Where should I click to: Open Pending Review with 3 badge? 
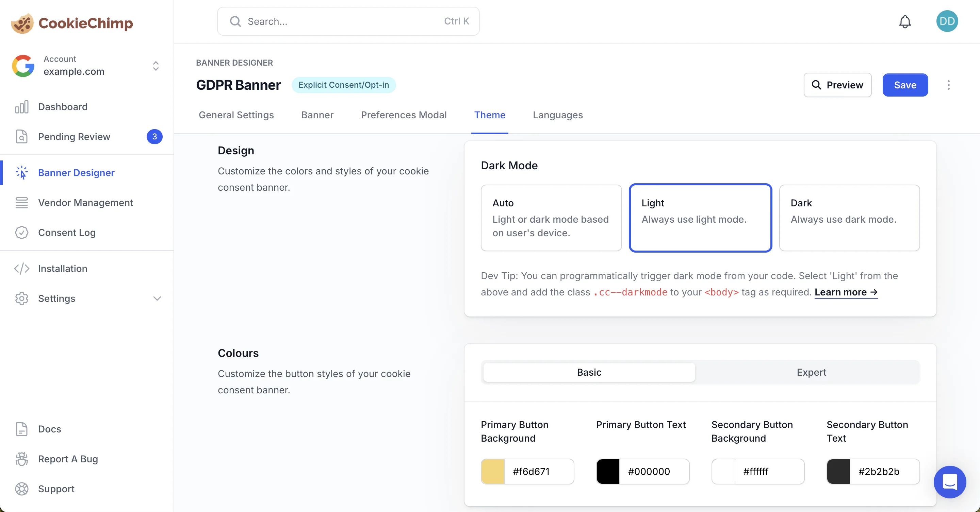coord(87,136)
